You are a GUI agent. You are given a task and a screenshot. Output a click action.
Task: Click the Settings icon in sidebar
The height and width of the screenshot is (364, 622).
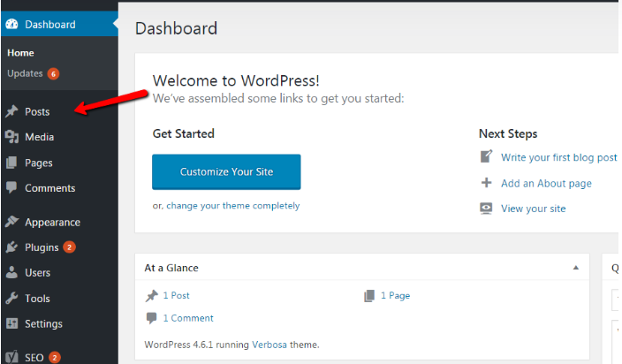pos(11,323)
